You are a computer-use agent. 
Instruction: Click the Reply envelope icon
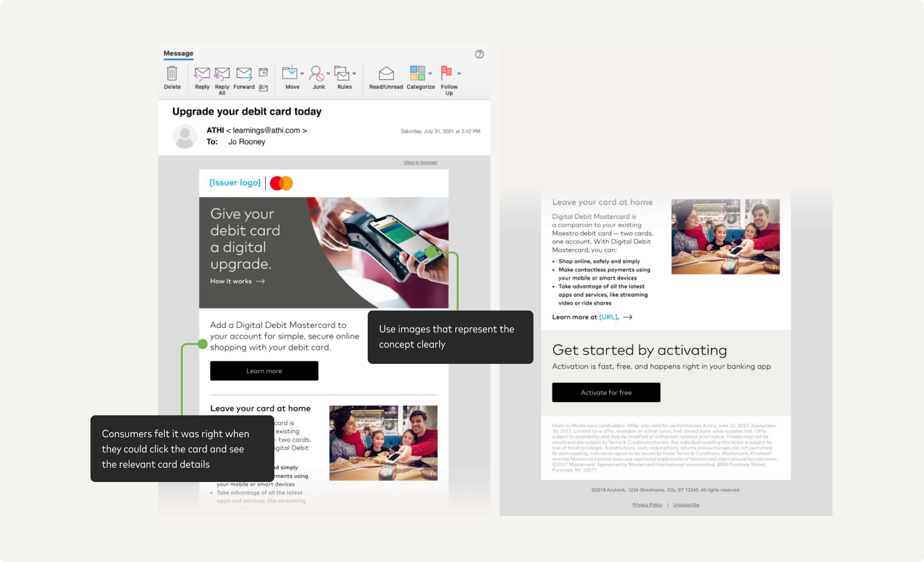pos(202,74)
